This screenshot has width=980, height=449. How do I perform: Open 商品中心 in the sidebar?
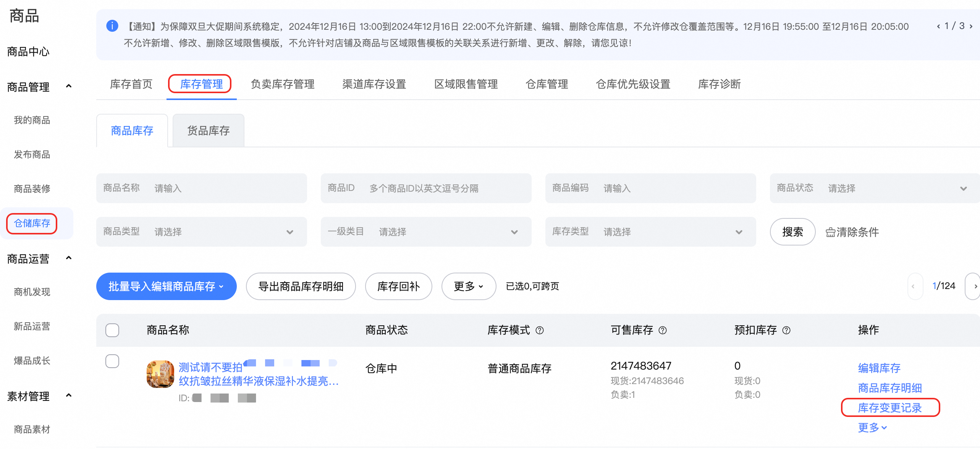click(28, 52)
